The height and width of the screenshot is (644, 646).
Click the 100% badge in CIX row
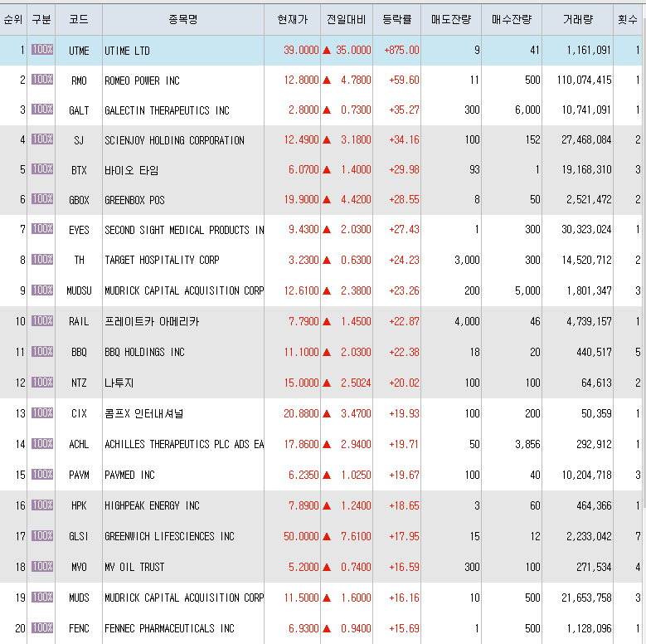click(42, 412)
